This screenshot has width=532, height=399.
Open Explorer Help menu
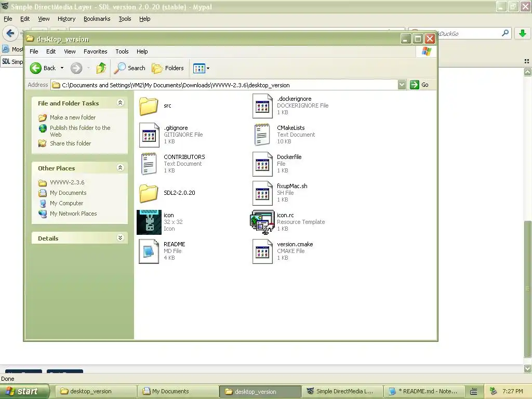[142, 51]
